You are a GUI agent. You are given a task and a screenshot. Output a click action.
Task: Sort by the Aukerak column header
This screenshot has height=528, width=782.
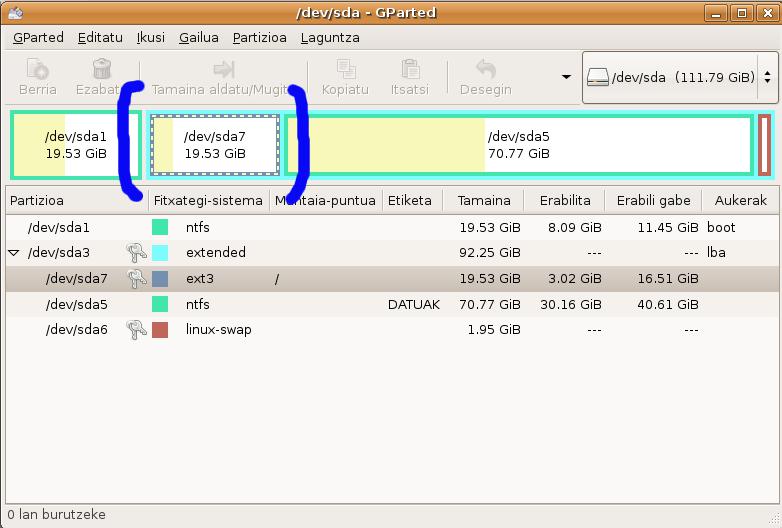741,200
